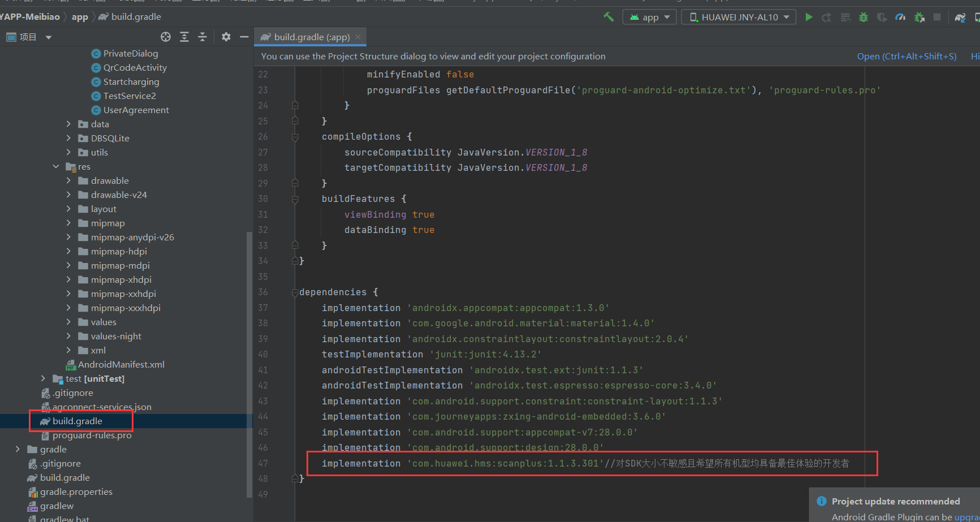Image resolution: width=980 pixels, height=522 pixels.
Task: Attach debugger to Android process icon
Action: pyautogui.click(x=919, y=18)
